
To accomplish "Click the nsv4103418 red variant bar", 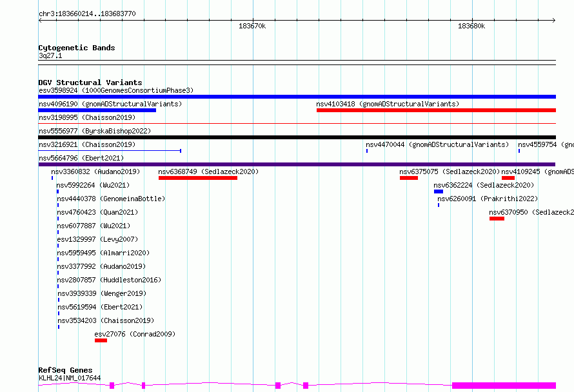I will (436, 110).
